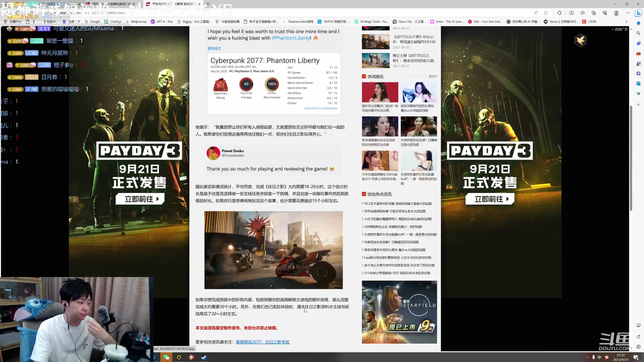Image resolution: width=644 pixels, height=362 pixels.
Task: Toggle the Chinese input method indicator
Action: (x=599, y=357)
